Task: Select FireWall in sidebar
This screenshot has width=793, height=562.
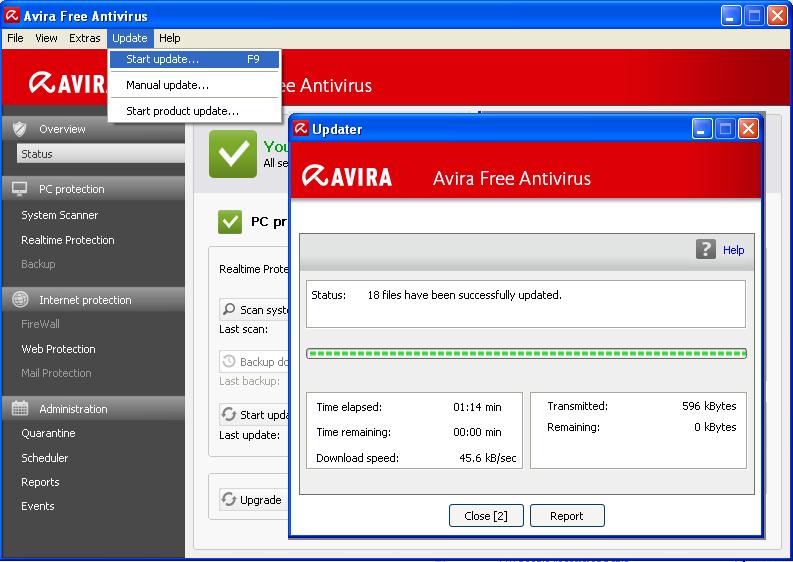Action: click(x=40, y=324)
